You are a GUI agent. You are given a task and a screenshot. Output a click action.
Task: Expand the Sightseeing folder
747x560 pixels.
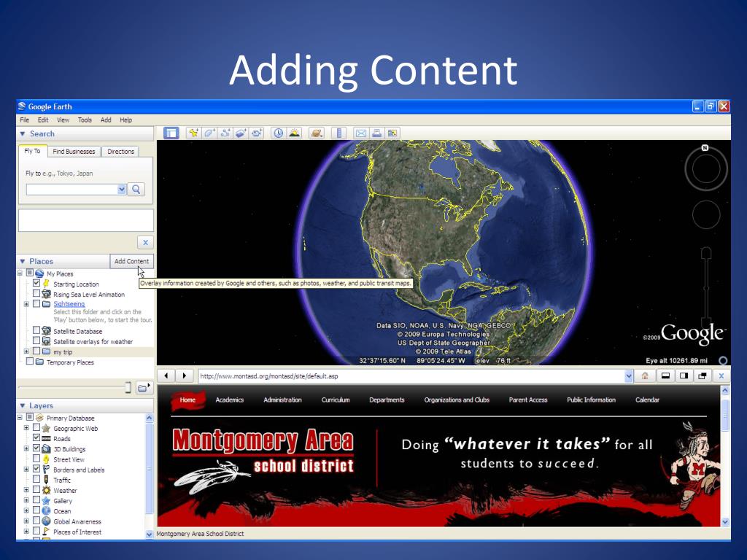tap(27, 304)
